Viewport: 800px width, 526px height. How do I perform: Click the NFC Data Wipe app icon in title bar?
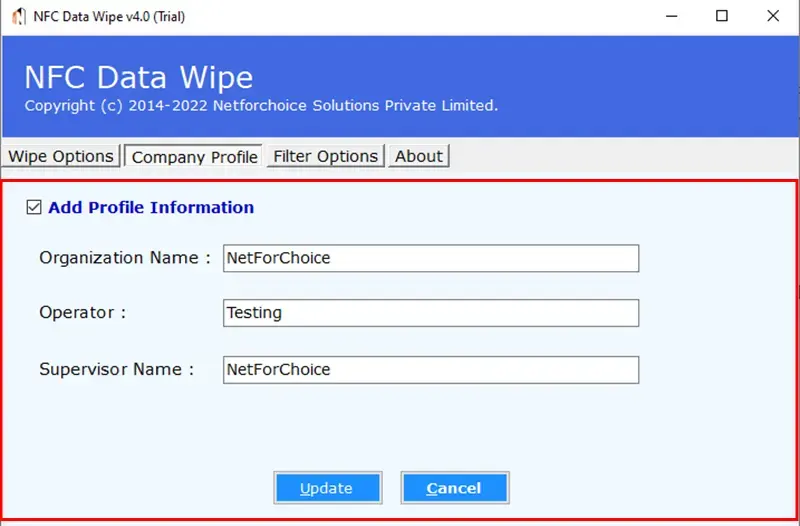(x=18, y=17)
